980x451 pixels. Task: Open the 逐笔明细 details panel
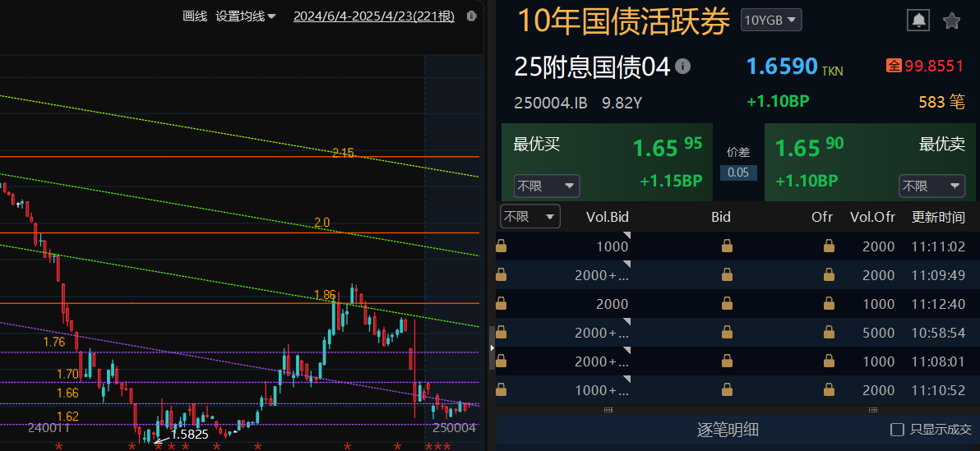(728, 430)
